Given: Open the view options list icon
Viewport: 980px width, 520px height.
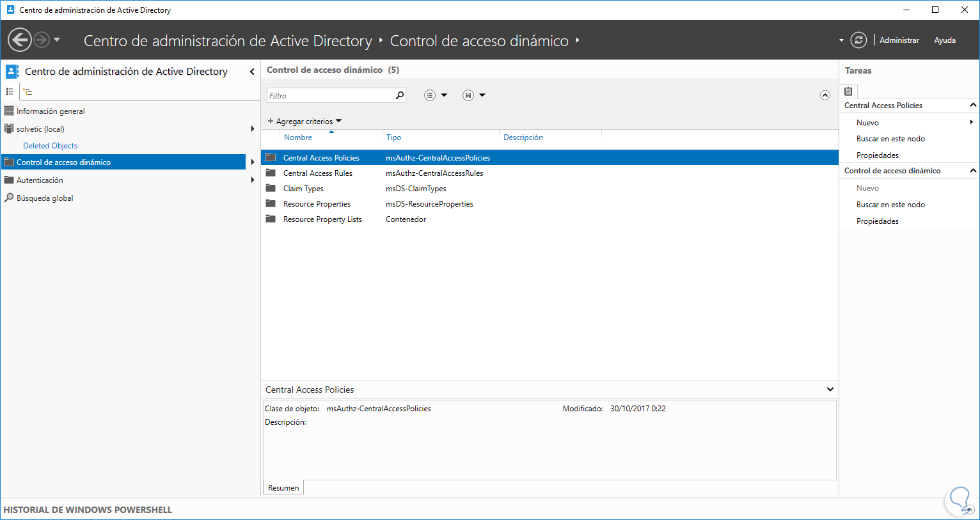Looking at the screenshot, I should pyautogui.click(x=431, y=95).
